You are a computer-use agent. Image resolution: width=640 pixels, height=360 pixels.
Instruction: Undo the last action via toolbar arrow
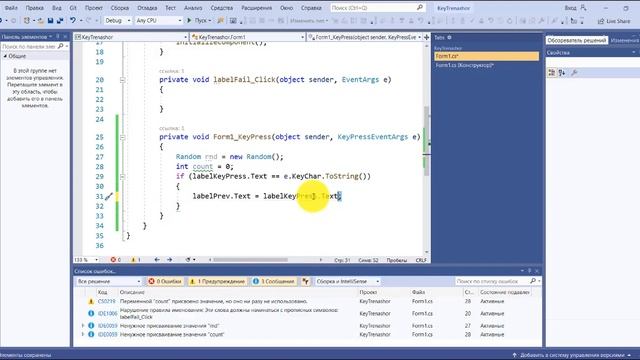73,20
